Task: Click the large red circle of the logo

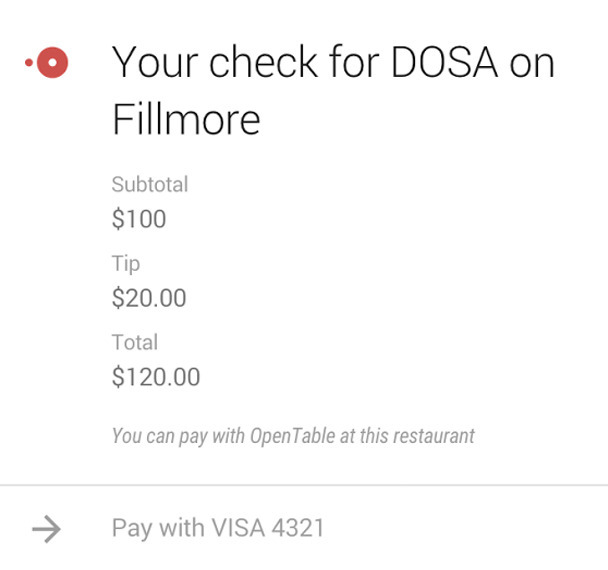Action: 52,64
